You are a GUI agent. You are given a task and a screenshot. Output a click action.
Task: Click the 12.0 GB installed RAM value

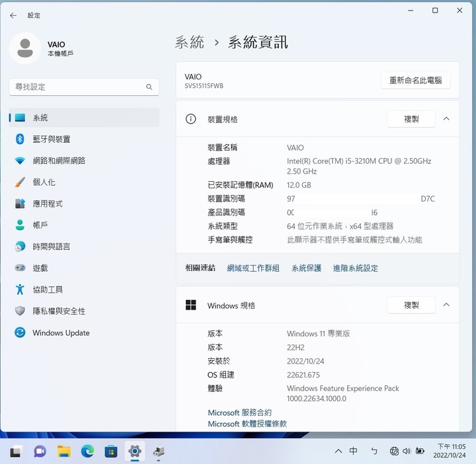coord(299,185)
